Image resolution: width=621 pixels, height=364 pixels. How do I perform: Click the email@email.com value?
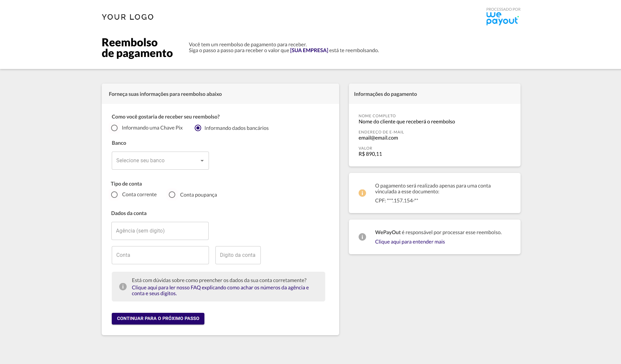click(x=378, y=138)
